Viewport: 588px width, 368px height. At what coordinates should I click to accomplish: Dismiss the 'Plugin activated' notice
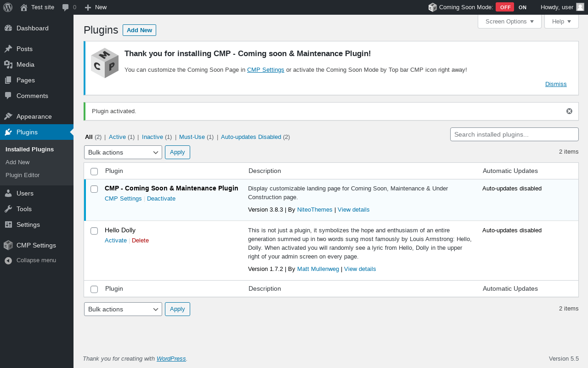click(x=569, y=111)
